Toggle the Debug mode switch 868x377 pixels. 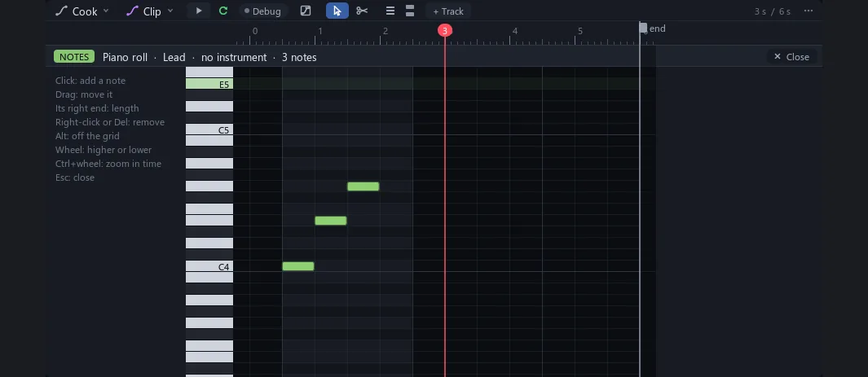(x=263, y=11)
